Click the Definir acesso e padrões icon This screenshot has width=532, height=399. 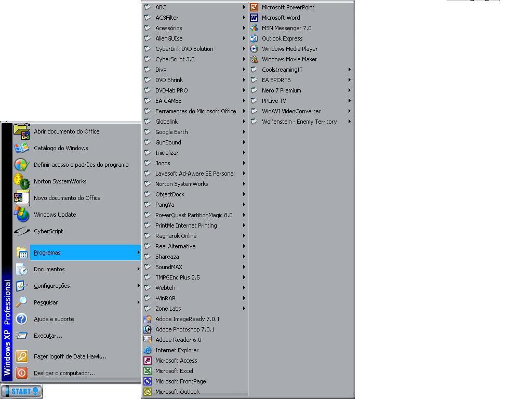point(22,165)
